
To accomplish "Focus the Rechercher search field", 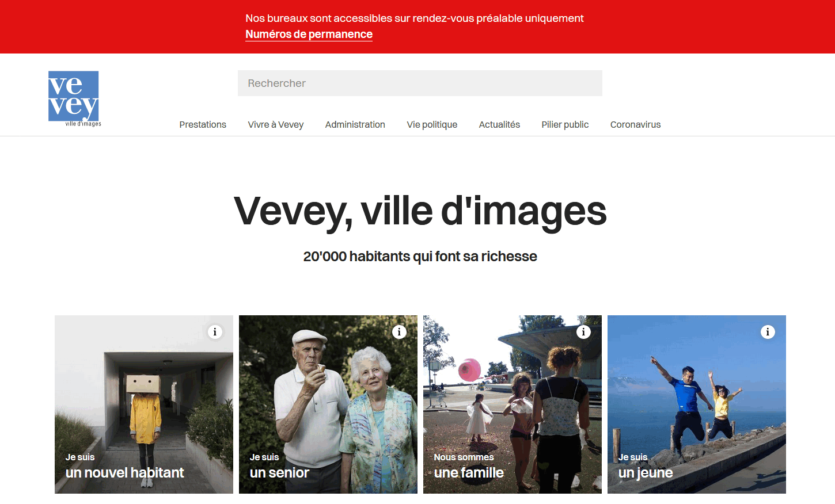I will coord(420,83).
